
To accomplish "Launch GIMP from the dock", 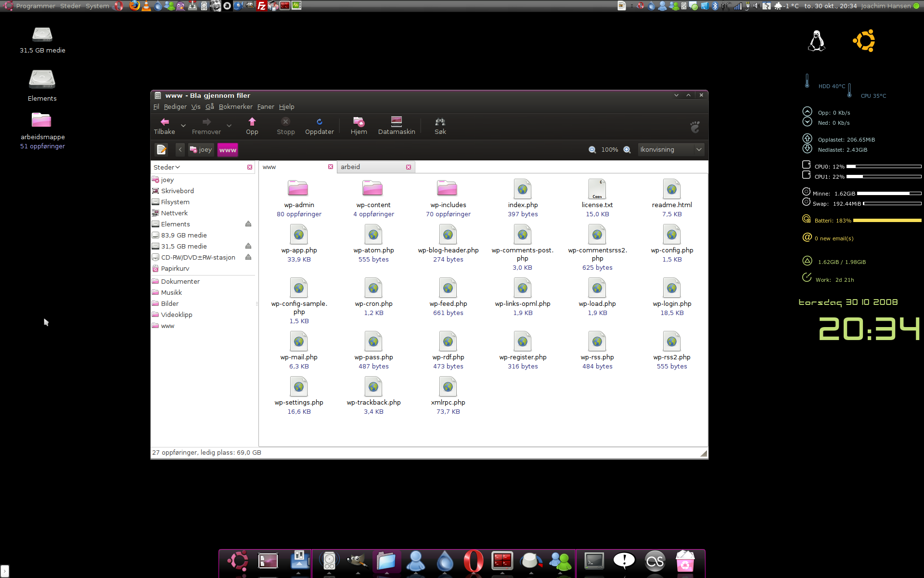I will click(358, 561).
